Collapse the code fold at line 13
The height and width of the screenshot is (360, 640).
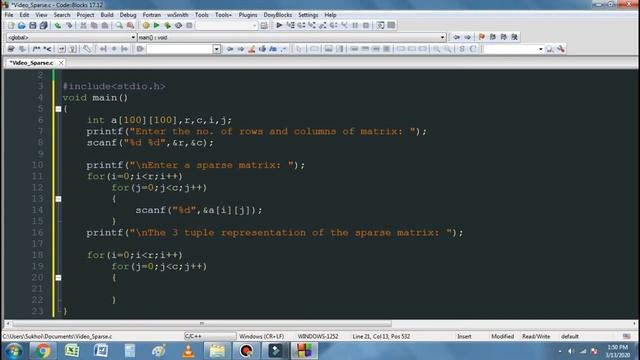[58, 199]
